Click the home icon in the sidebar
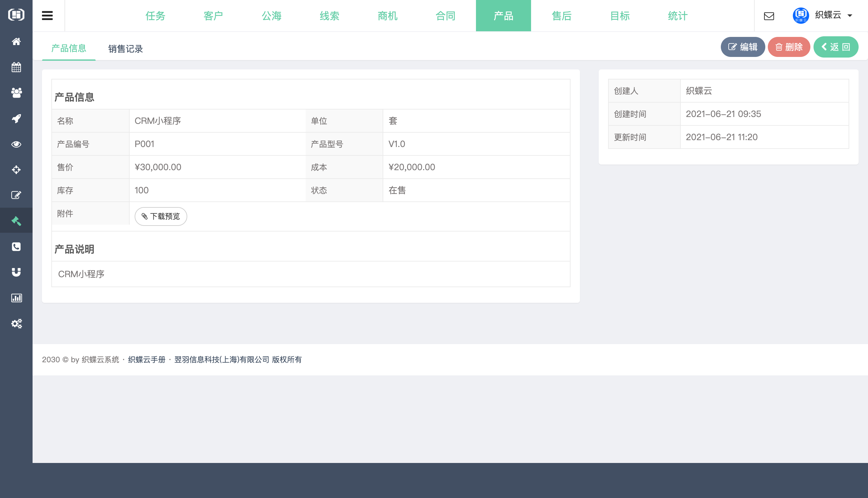The width and height of the screenshot is (868, 498). click(x=16, y=41)
